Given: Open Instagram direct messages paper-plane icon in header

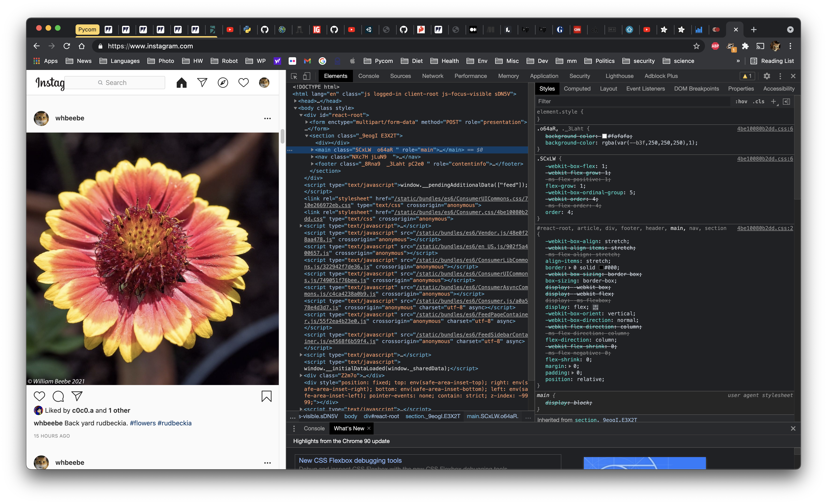Looking at the screenshot, I should 202,83.
